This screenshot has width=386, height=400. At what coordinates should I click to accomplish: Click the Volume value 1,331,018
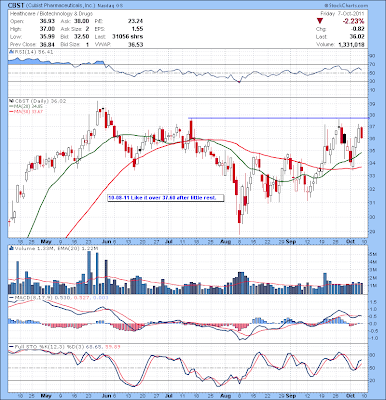pos(351,44)
